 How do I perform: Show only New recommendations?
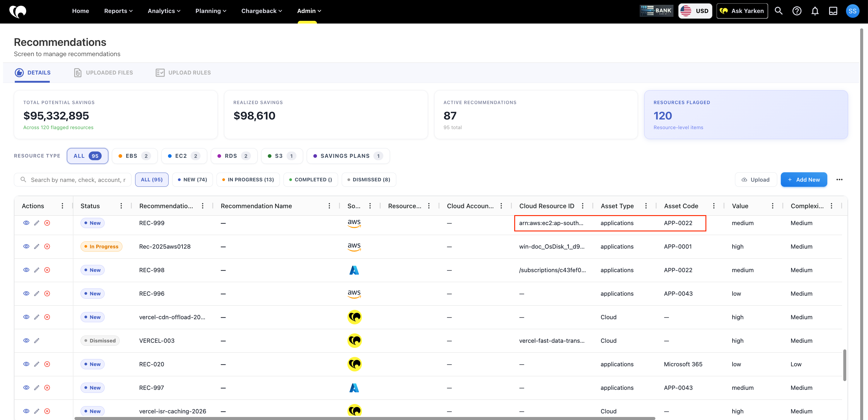pyautogui.click(x=192, y=180)
